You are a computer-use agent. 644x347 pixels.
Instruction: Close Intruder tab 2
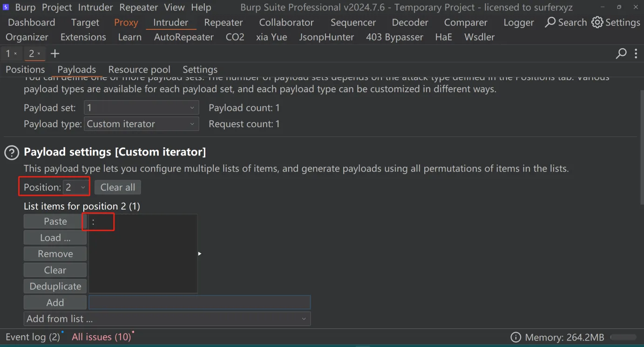click(39, 54)
